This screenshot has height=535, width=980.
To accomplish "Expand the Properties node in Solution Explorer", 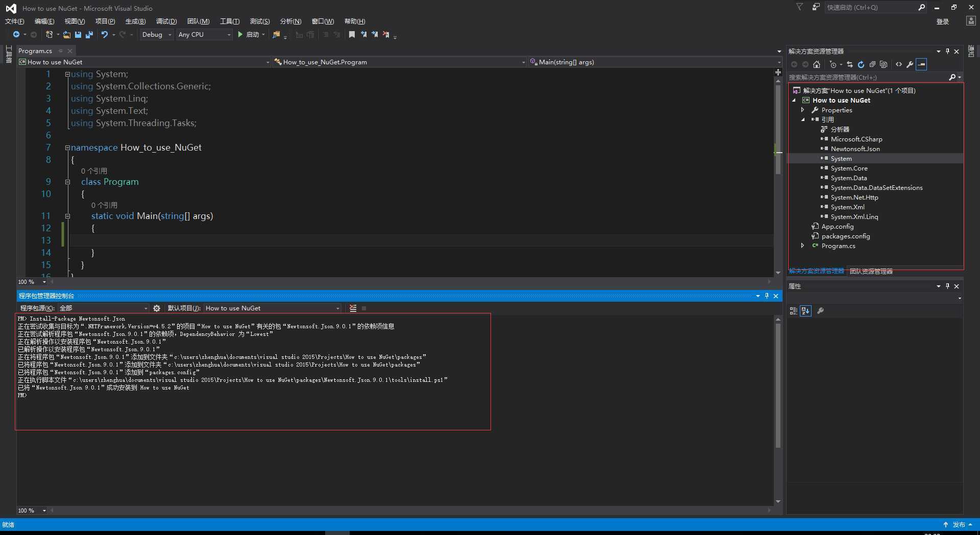I will tap(802, 110).
